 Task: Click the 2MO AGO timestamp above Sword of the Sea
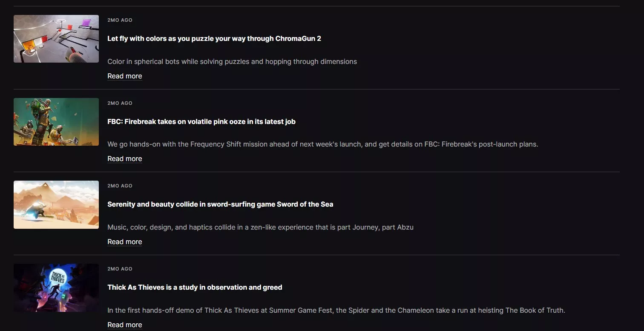(x=120, y=186)
